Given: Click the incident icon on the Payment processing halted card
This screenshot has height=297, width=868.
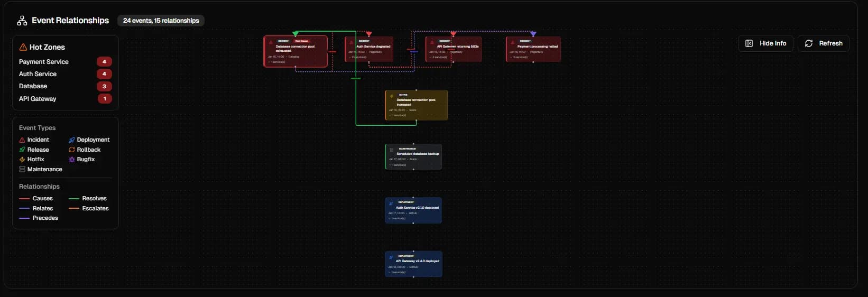Looking at the screenshot, I should click(x=513, y=42).
